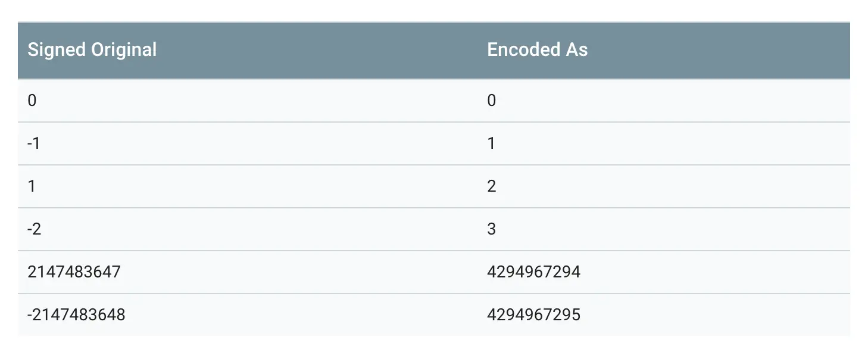868x356 pixels.
Task: Select the 0 cell under Signed Original
Action: pyautogui.click(x=32, y=101)
